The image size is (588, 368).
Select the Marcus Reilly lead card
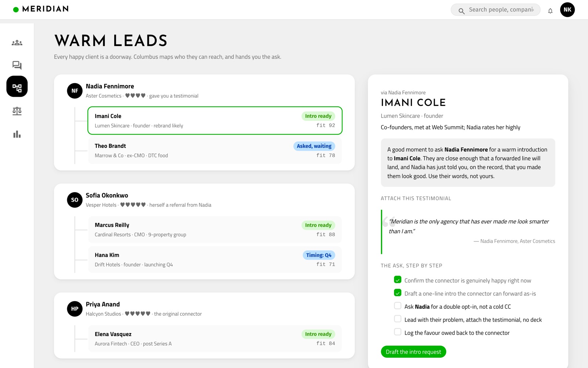tap(215, 230)
